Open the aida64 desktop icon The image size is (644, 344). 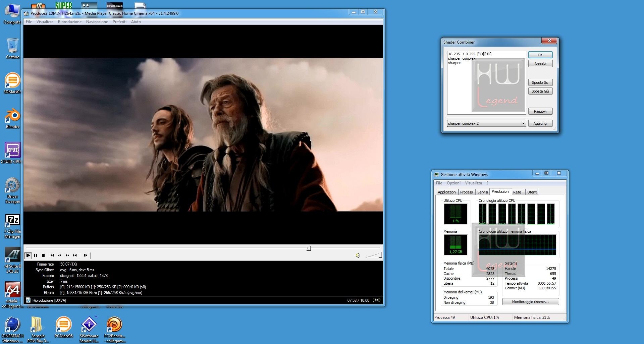(x=12, y=295)
